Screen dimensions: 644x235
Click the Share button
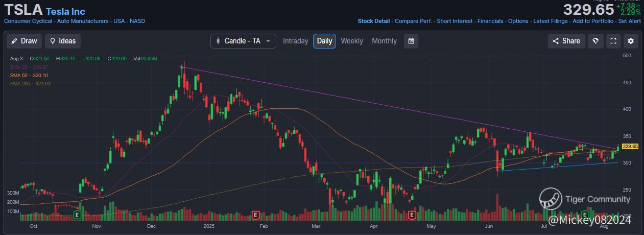pos(566,41)
